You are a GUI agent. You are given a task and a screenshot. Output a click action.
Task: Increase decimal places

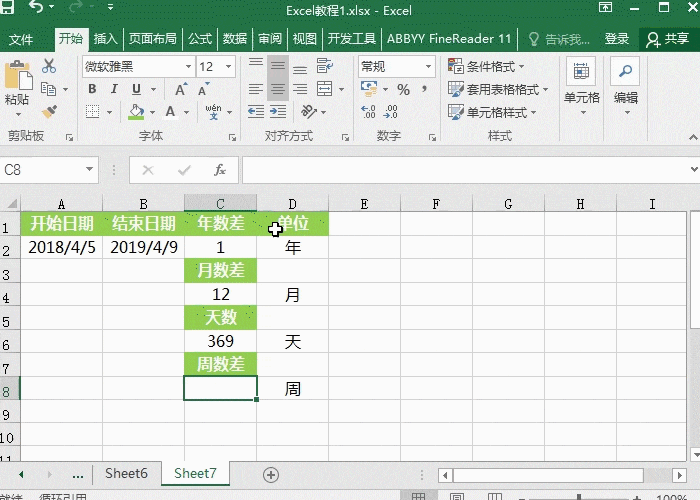368,112
